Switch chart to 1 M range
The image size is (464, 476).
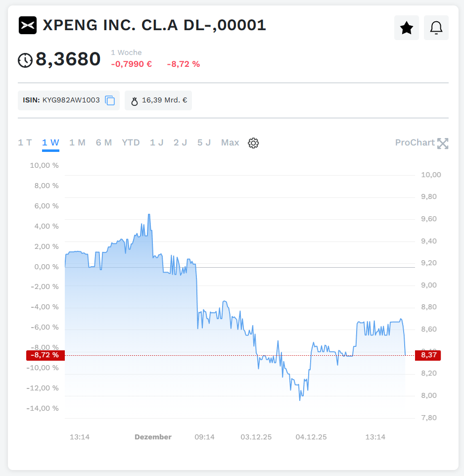77,143
